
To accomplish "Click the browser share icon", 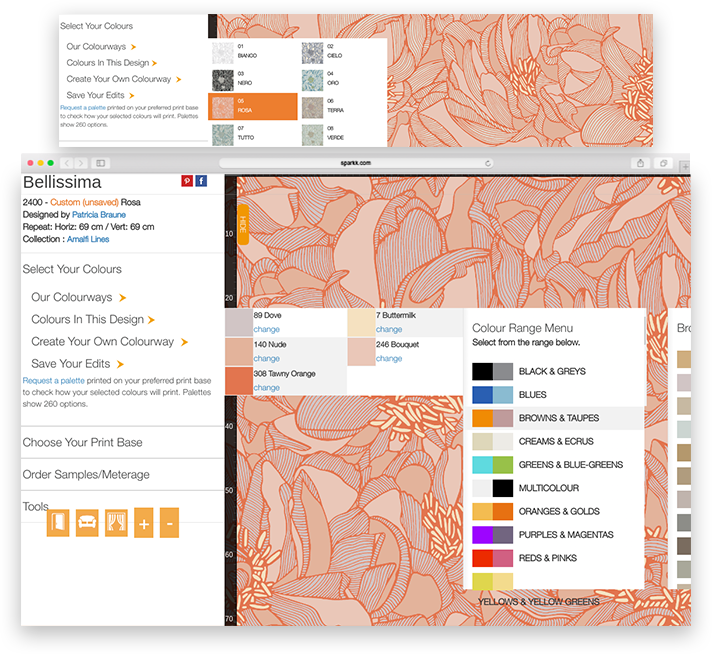I will coord(640,162).
